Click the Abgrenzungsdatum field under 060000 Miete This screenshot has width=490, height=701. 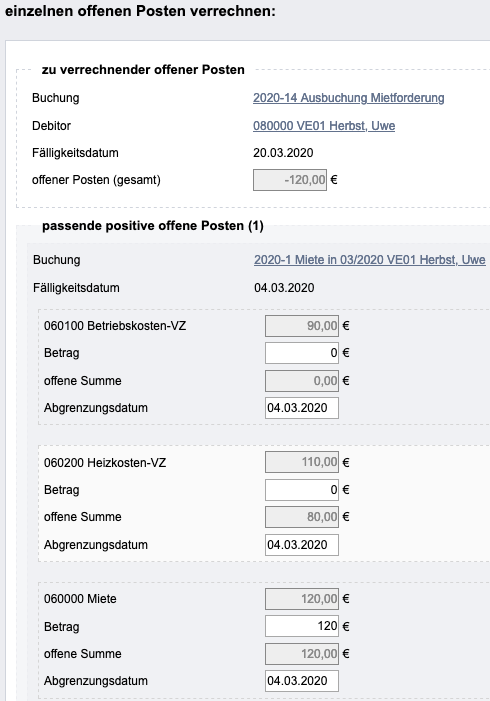click(302, 681)
